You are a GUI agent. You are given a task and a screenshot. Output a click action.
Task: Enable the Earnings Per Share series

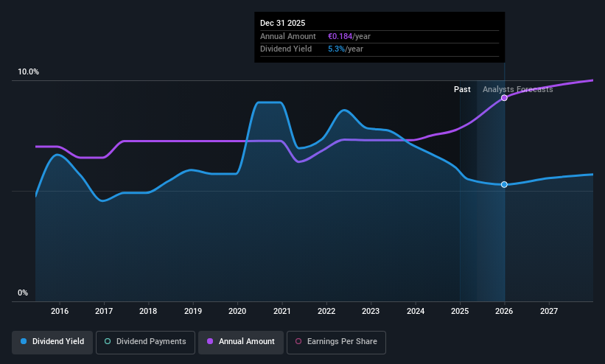pos(336,342)
